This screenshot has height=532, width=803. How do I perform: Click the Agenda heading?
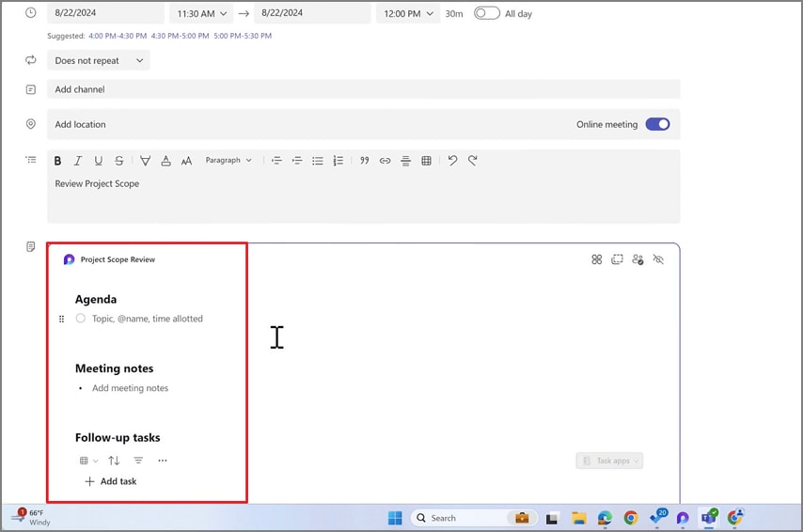(96, 300)
